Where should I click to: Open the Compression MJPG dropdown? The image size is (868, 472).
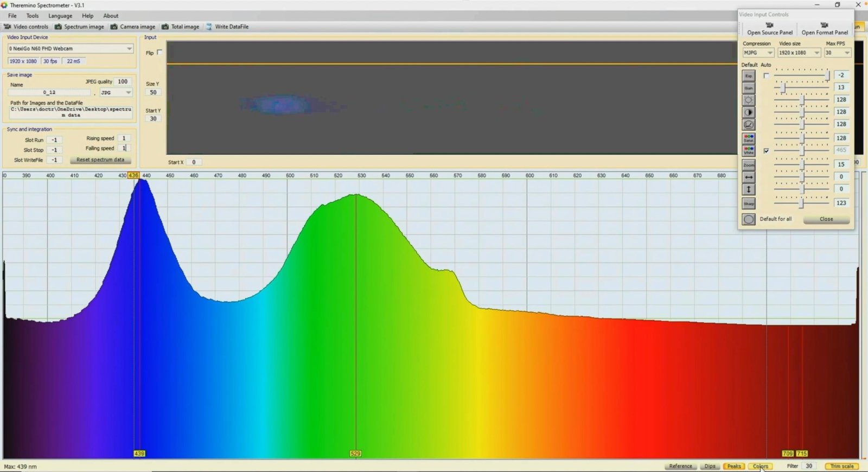[x=769, y=53]
